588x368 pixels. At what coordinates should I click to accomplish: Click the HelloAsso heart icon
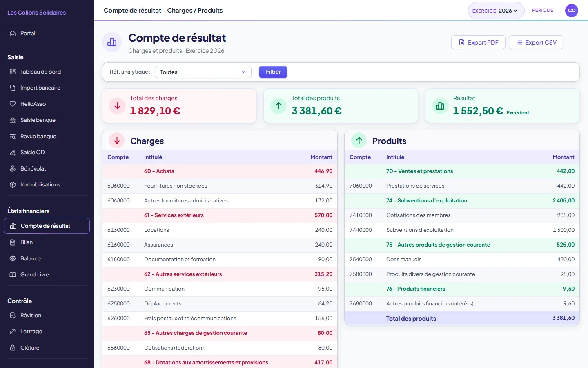[13, 104]
